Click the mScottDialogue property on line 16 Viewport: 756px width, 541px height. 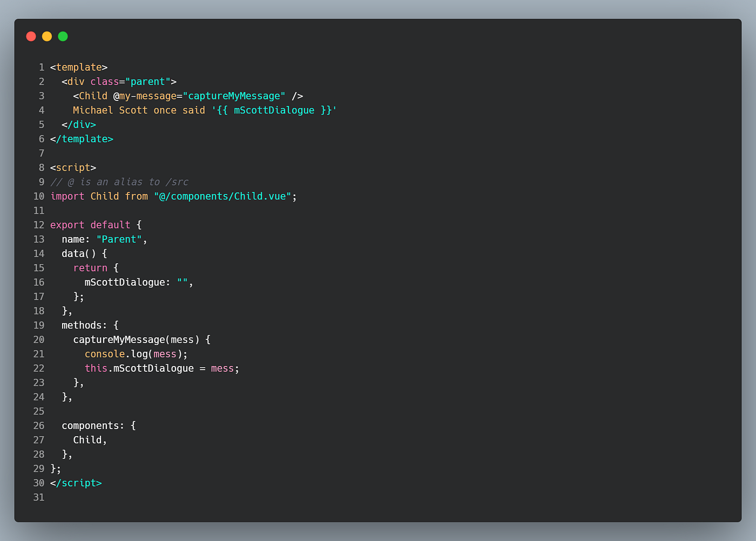point(125,282)
